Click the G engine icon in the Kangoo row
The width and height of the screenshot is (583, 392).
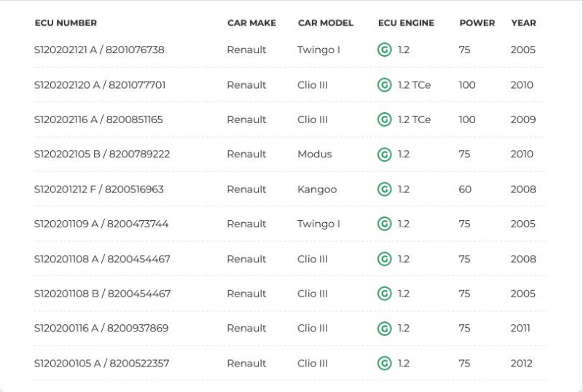[x=384, y=189]
